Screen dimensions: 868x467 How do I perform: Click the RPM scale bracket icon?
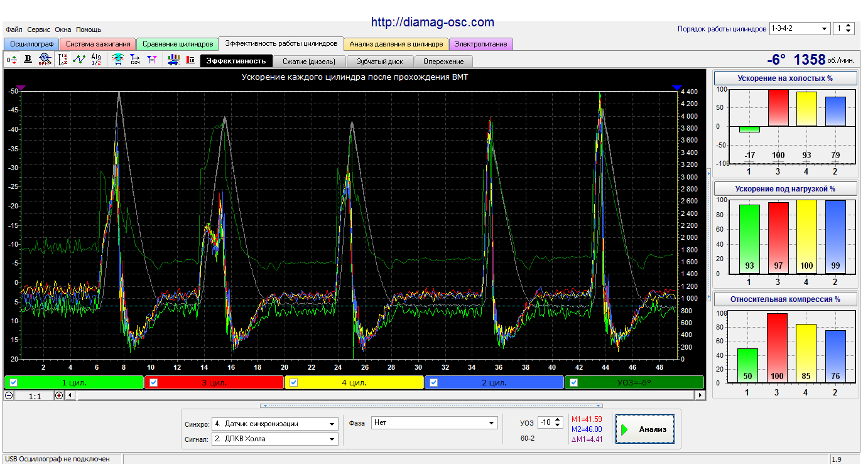tap(62, 60)
